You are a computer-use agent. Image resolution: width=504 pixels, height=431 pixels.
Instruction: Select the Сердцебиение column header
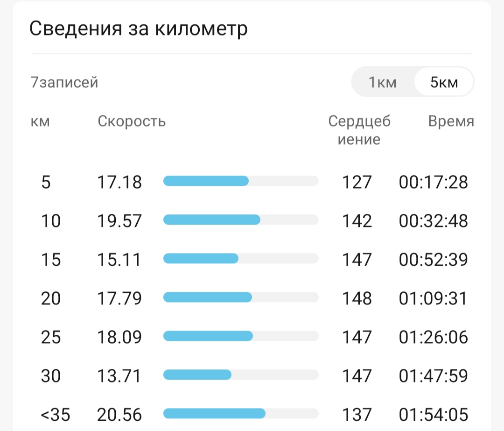click(x=359, y=130)
